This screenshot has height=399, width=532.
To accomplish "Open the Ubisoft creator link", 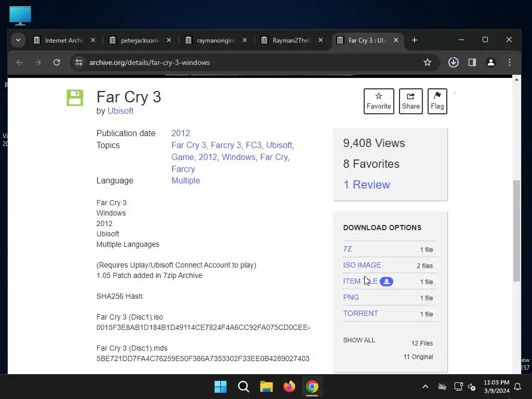I will (121, 111).
